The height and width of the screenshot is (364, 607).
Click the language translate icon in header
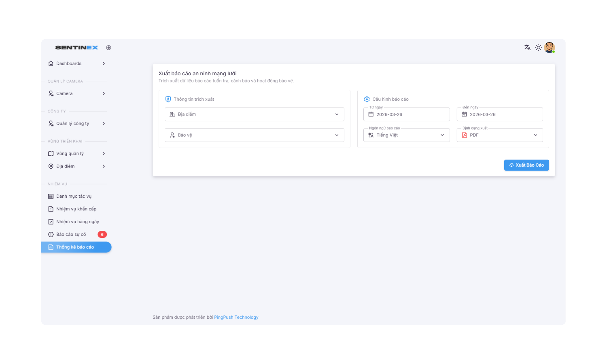[x=527, y=48]
